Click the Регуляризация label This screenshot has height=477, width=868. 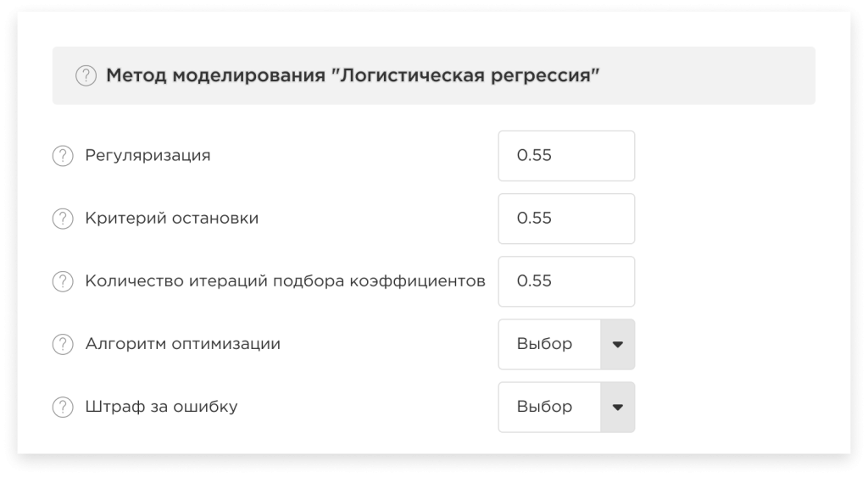coord(147,156)
